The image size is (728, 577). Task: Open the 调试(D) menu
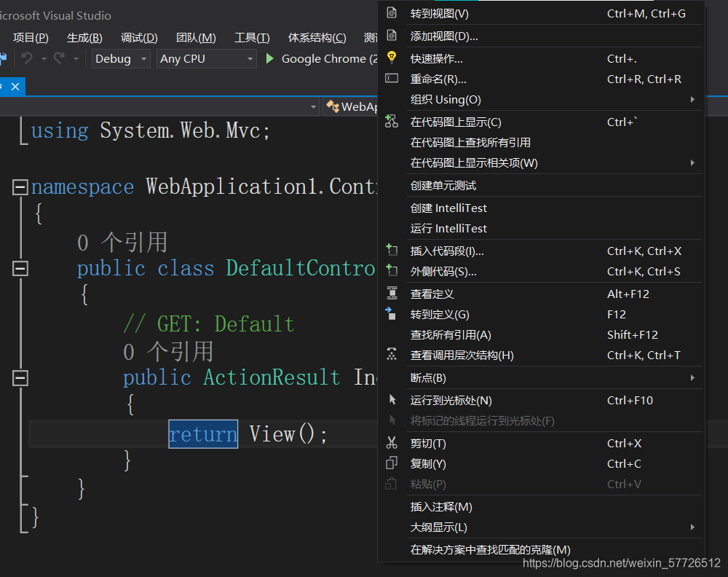point(139,38)
